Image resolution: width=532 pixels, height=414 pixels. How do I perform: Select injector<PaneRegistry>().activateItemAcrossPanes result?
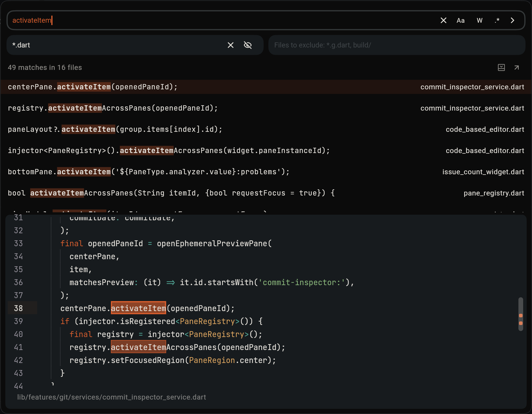266,151
